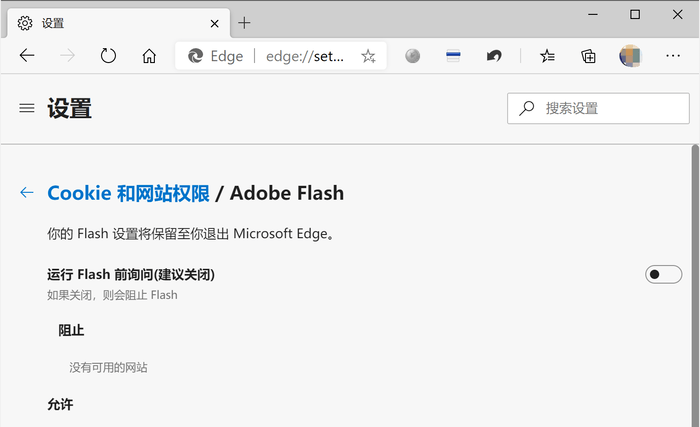
Task: Click the 如果关闭，则会阻止 Flash description
Action: 112,295
